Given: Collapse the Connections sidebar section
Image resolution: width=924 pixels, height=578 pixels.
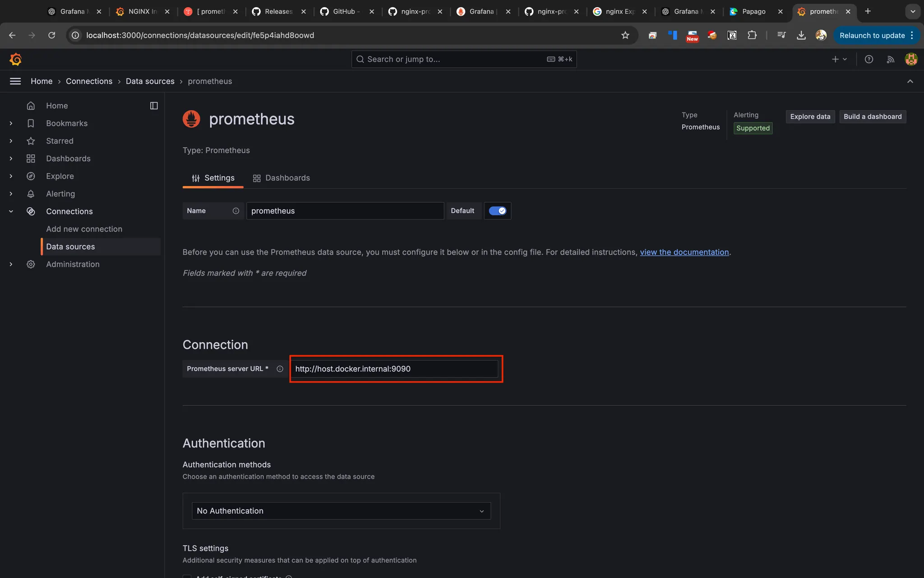Looking at the screenshot, I should tap(11, 211).
